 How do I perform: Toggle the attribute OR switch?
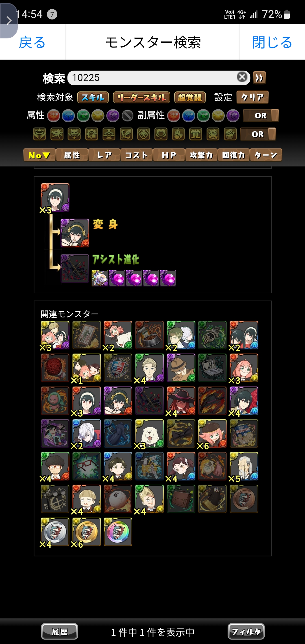261,116
